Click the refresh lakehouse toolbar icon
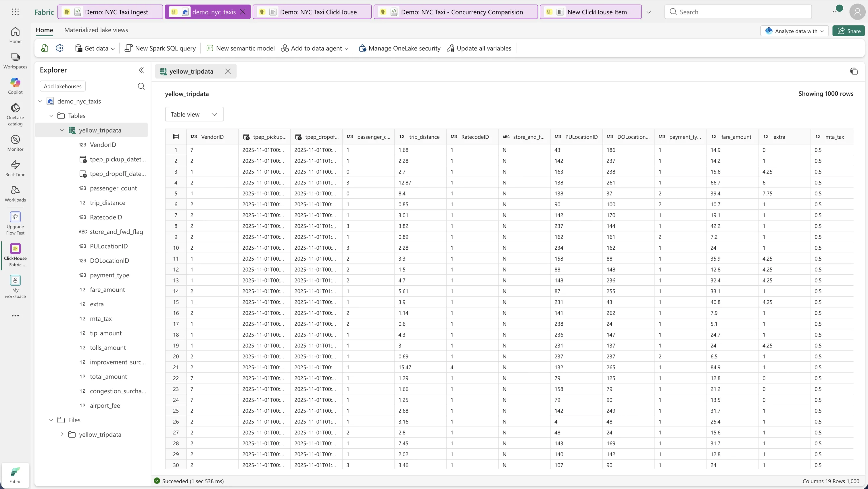The height and width of the screenshot is (489, 868). [45, 48]
